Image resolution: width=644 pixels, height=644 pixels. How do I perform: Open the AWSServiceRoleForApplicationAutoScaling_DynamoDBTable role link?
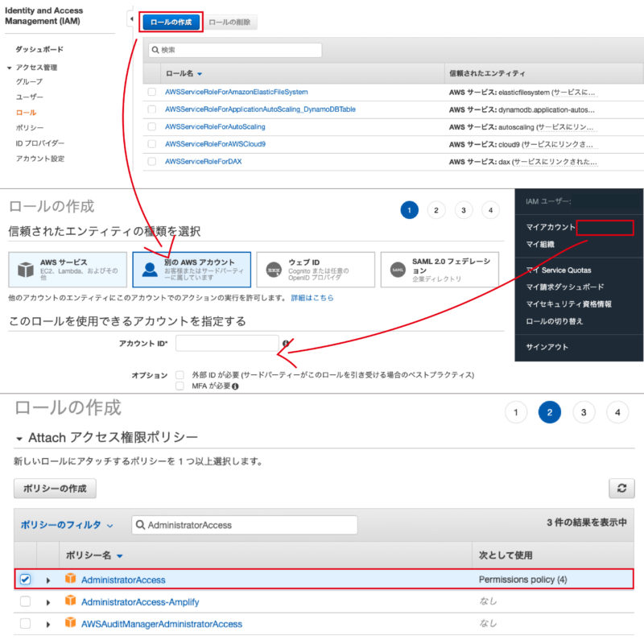(260, 109)
